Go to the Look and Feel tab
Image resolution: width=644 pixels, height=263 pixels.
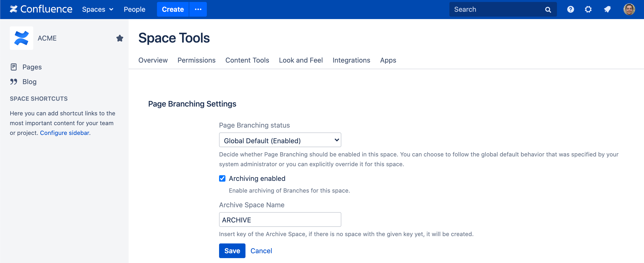tap(300, 60)
